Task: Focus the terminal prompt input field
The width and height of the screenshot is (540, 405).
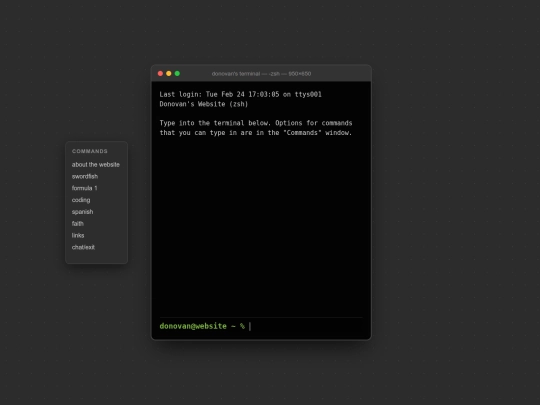Action: 306,326
